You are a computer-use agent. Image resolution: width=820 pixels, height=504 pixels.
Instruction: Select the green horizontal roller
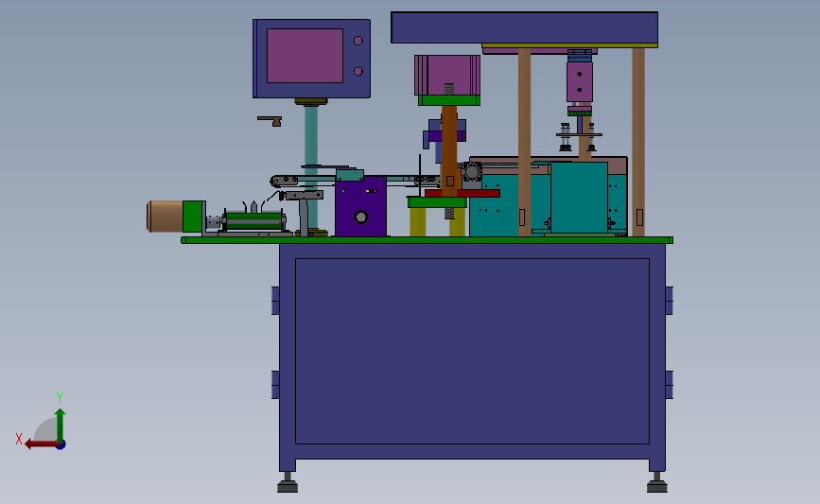tap(254, 220)
